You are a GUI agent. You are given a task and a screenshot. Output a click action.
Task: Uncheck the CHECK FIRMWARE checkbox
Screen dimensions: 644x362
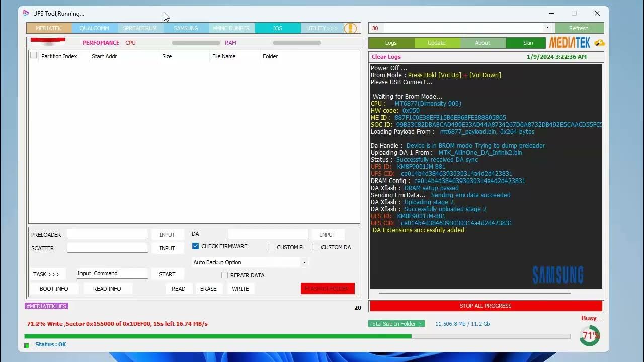tap(195, 246)
